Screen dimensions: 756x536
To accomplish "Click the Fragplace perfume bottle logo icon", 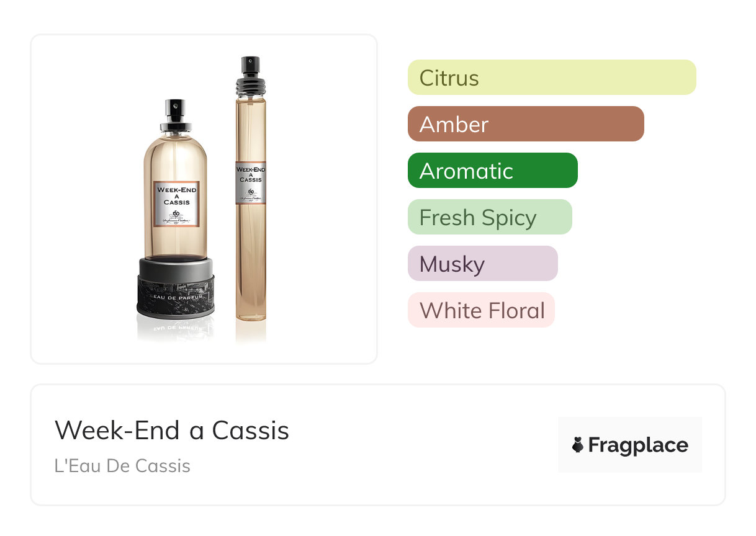I will (578, 445).
